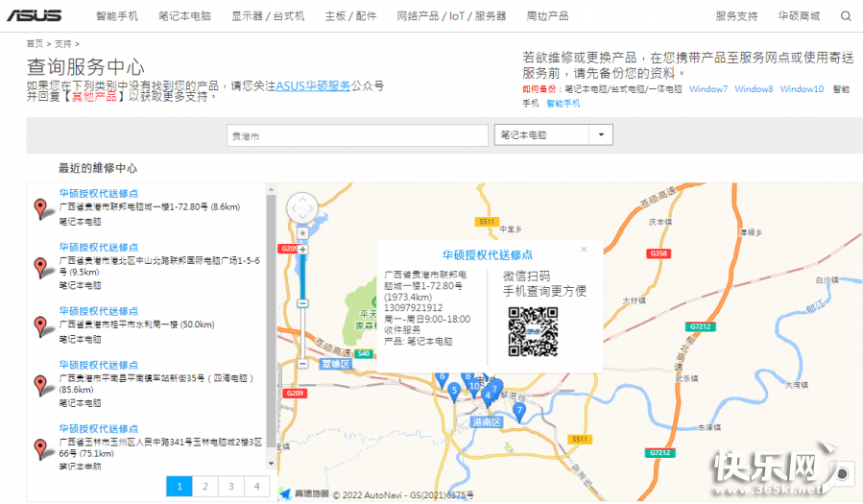The height and width of the screenshot is (504, 863).
Task: Open Window10 backup guide link
Action: 802,89
